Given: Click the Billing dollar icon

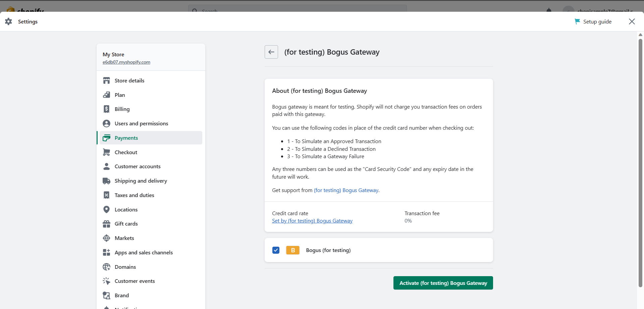Looking at the screenshot, I should [106, 109].
